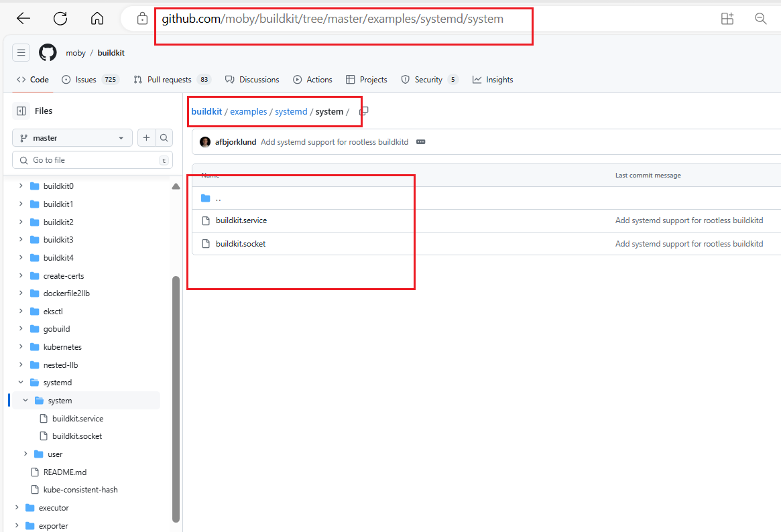Open afbjorklund's avatar
The height and width of the screenshot is (532, 781).
tap(205, 142)
